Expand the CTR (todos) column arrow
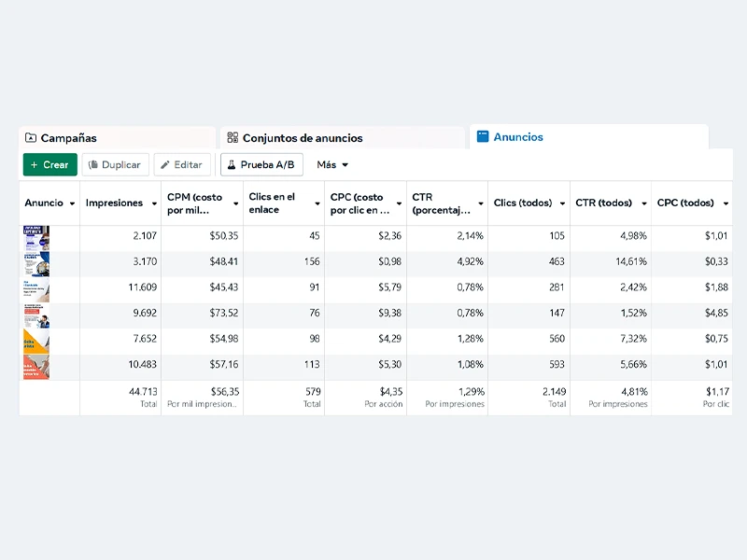The width and height of the screenshot is (747, 560). point(642,203)
